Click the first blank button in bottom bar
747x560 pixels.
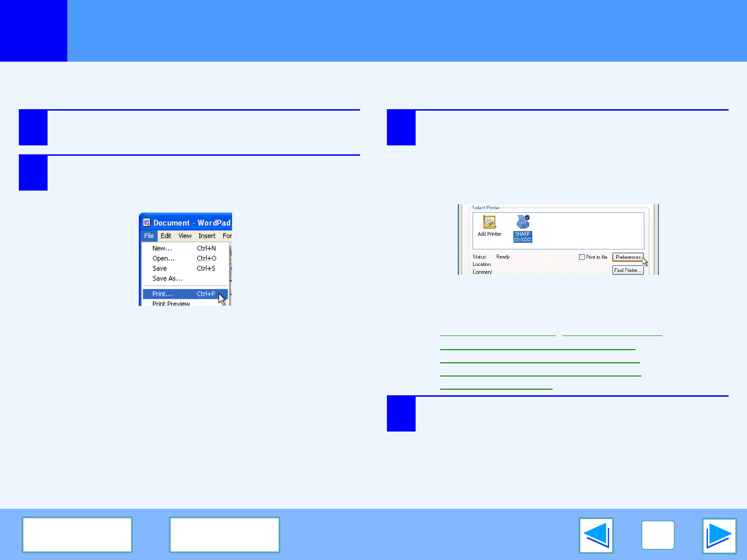pyautogui.click(x=77, y=535)
